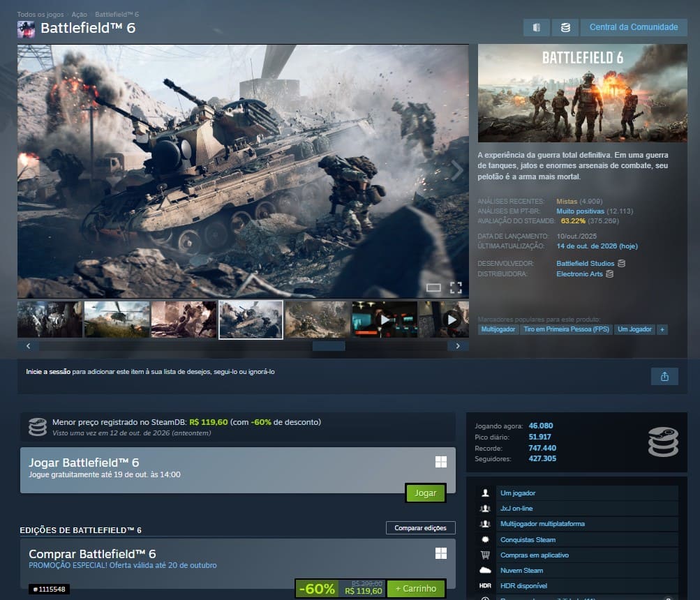Open Mistas recent reviews link

tap(567, 202)
